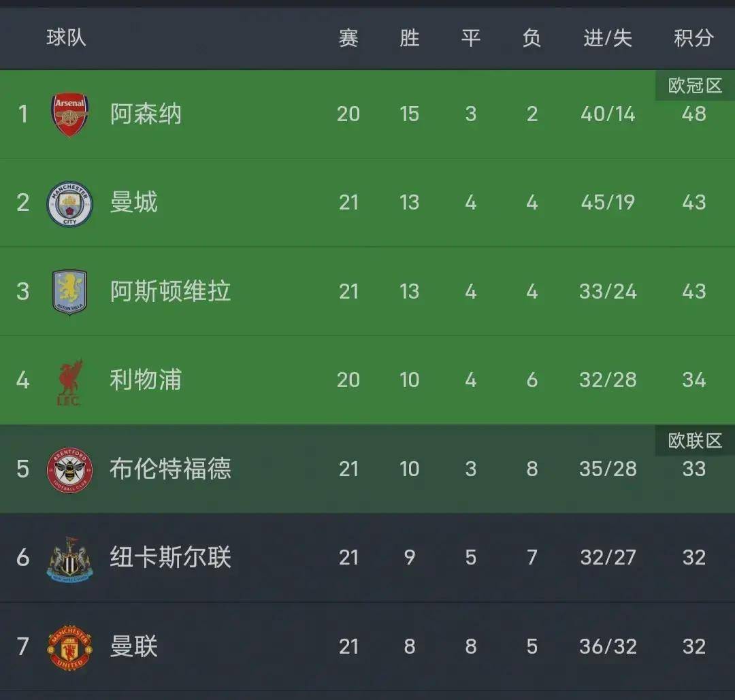Select the Aston Villa crest
The width and height of the screenshot is (735, 700).
pos(69,292)
